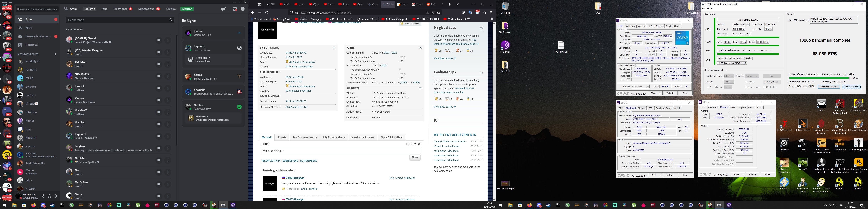This screenshot has height=209, width=868.
Task: Open the Corbeille recycle bin
Action: [x=505, y=8]
